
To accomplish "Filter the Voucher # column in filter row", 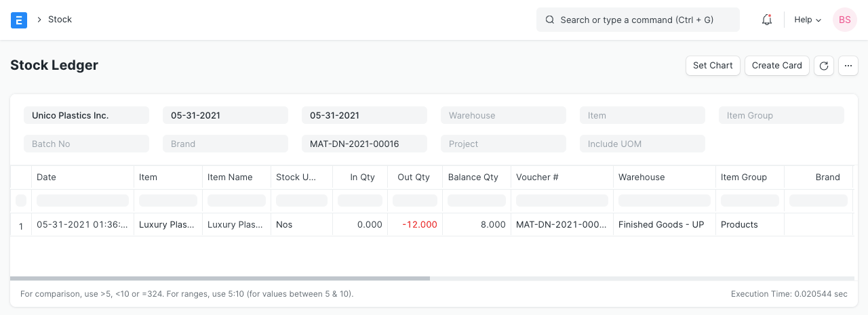I will tap(561, 201).
